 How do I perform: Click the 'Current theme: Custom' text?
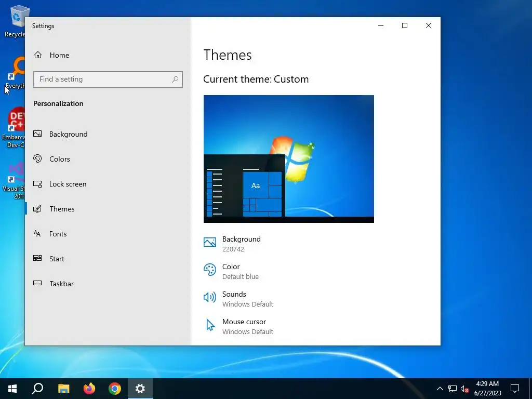click(x=256, y=79)
